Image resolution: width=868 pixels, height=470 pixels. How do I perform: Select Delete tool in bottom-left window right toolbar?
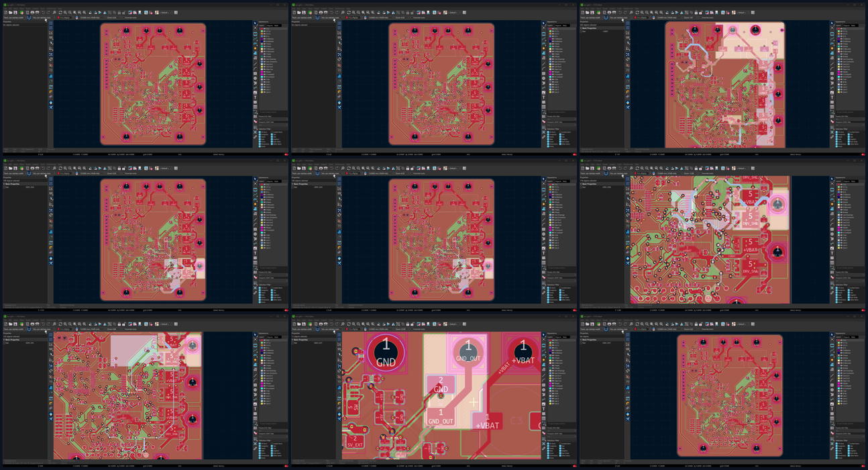tap(255, 433)
